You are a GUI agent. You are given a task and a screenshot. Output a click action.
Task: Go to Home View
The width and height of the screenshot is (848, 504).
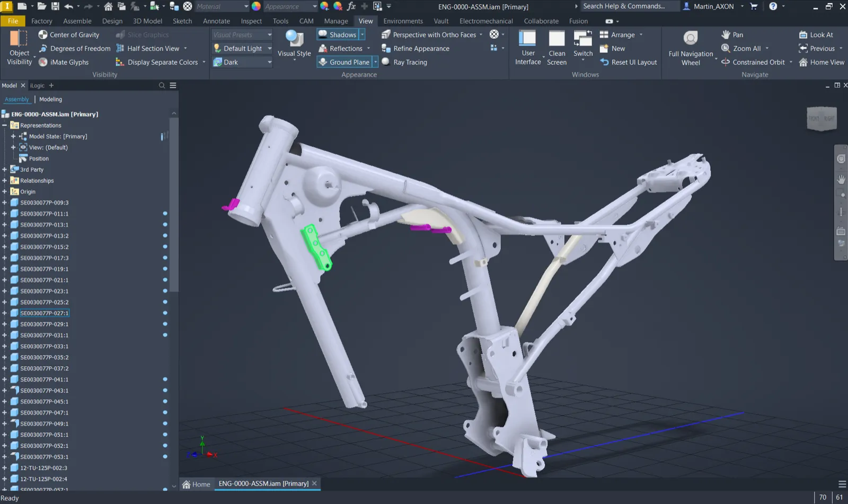(x=821, y=62)
